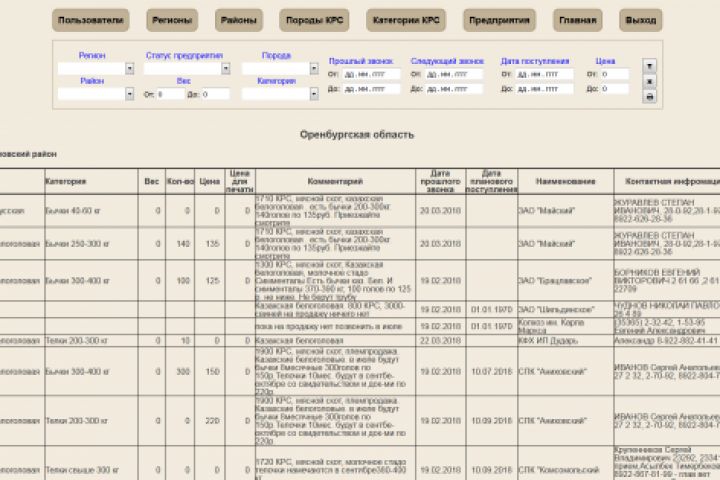Focus the Цена 'До' input field
The height and width of the screenshot is (480, 720).
tap(614, 89)
